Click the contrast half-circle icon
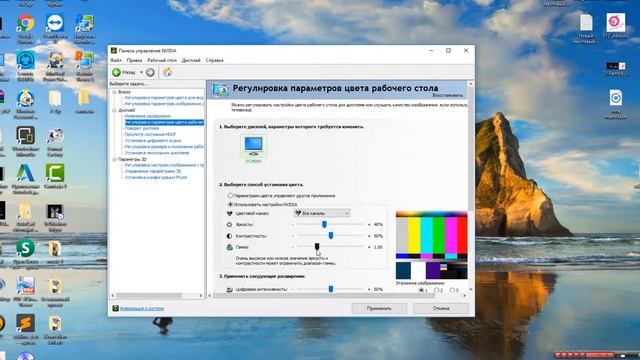Image resolution: width=640 pixels, height=360 pixels. pyautogui.click(x=229, y=236)
